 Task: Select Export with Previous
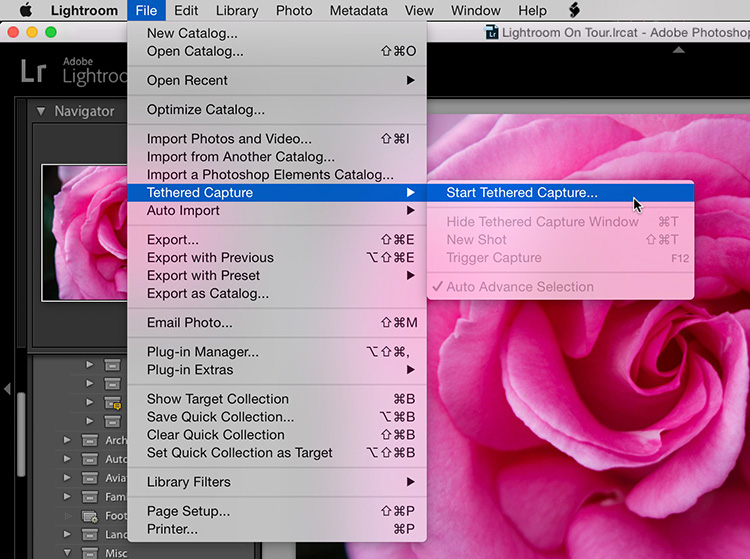point(277,258)
